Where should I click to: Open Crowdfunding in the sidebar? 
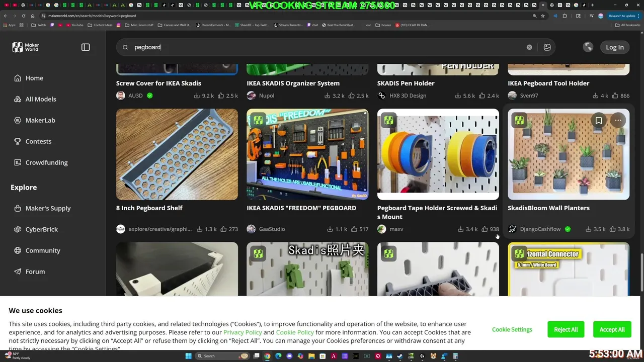[x=46, y=162]
